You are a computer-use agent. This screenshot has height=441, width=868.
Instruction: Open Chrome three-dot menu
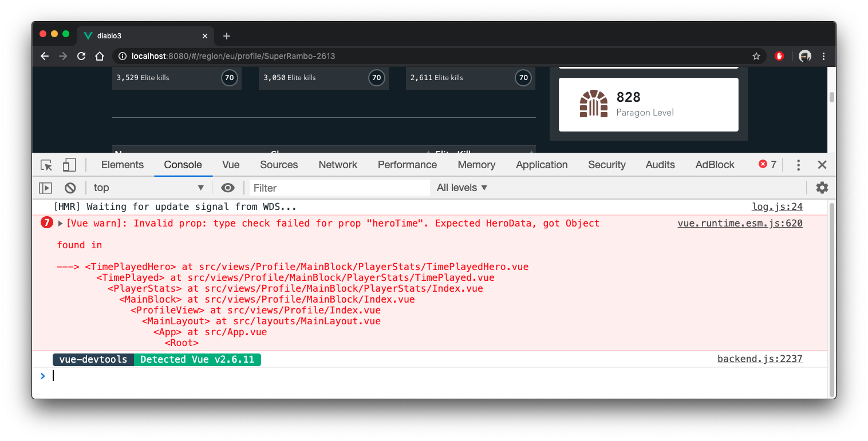[824, 56]
